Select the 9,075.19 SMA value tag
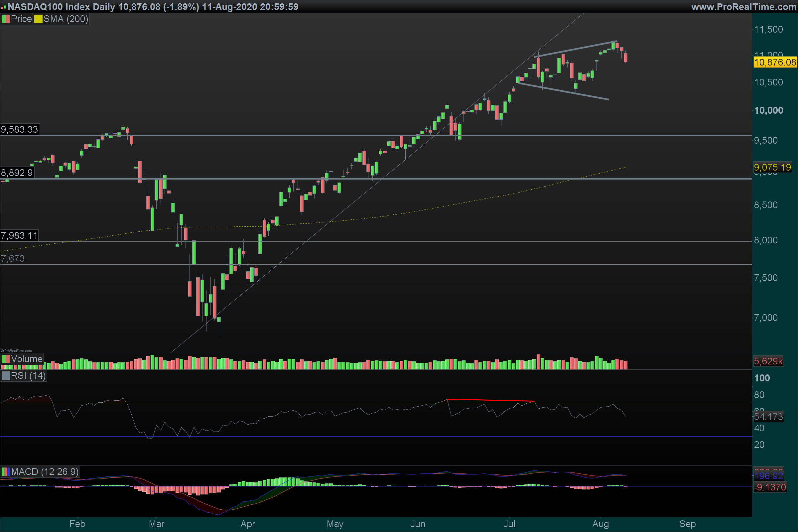The image size is (798, 532). [x=772, y=167]
